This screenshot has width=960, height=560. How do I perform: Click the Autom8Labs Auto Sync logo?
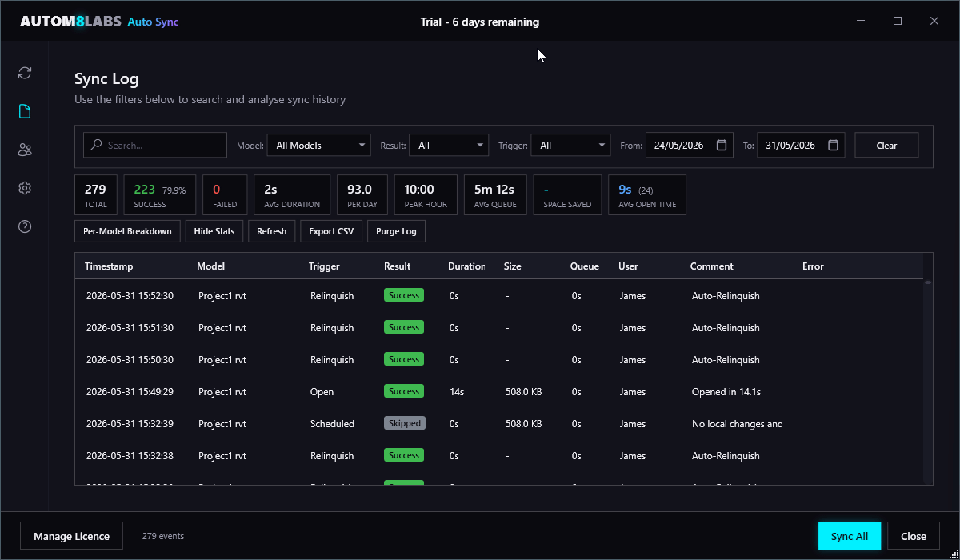click(99, 22)
